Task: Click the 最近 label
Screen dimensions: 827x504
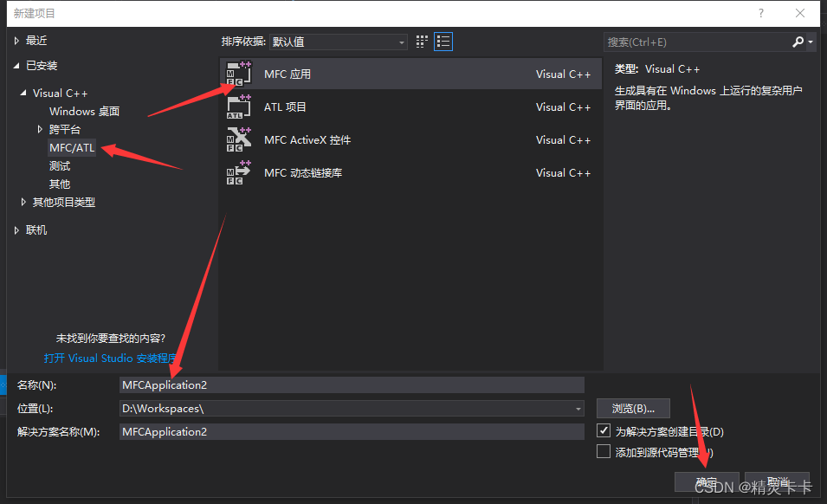Action: 36,41
